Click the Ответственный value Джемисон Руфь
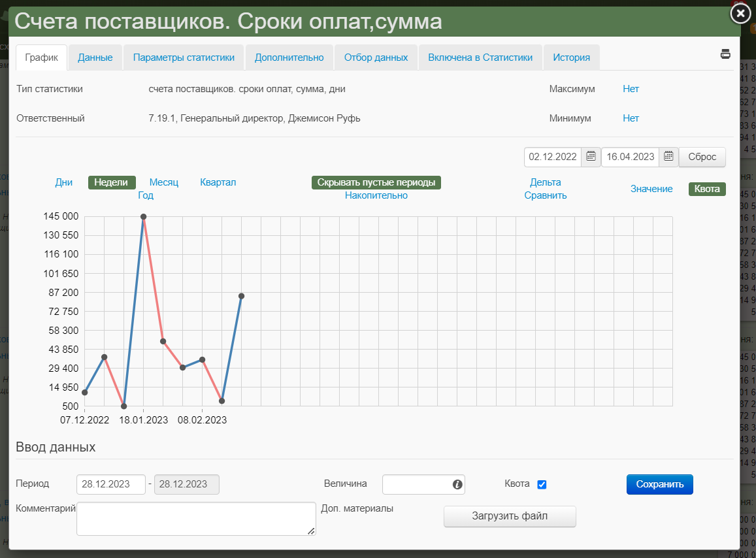 [324, 118]
